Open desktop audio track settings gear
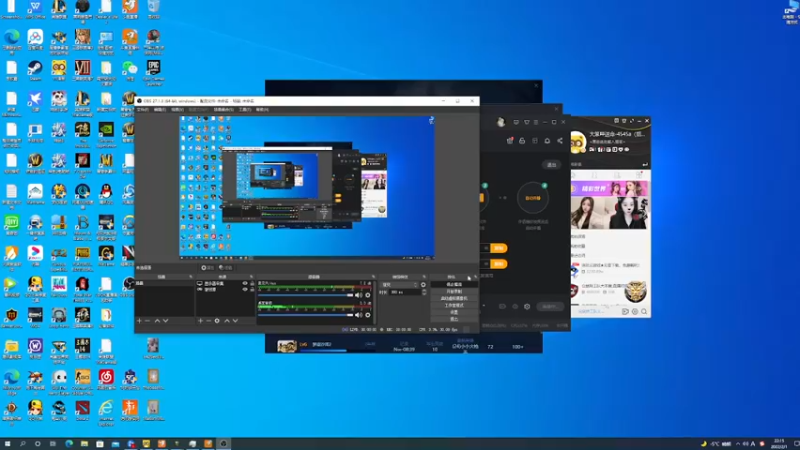 click(368, 295)
